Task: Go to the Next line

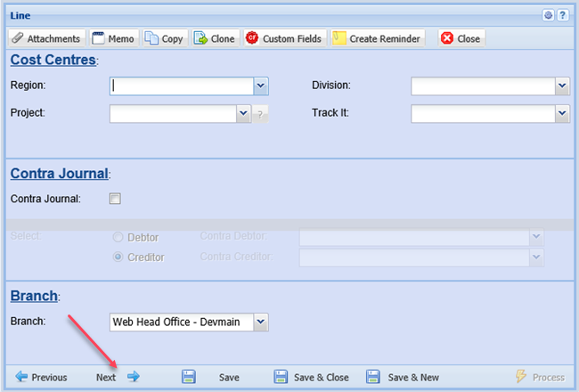Action: click(118, 377)
